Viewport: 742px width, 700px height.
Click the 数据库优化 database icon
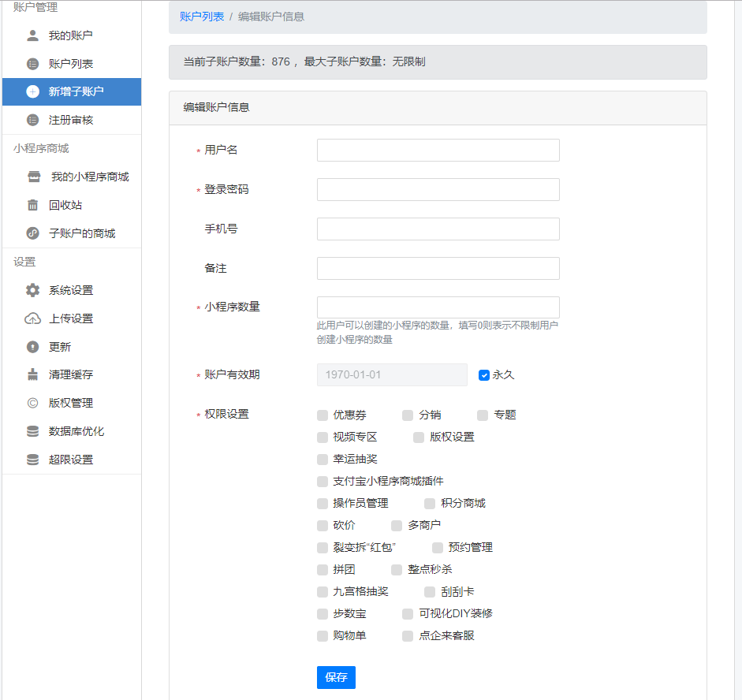coord(32,430)
